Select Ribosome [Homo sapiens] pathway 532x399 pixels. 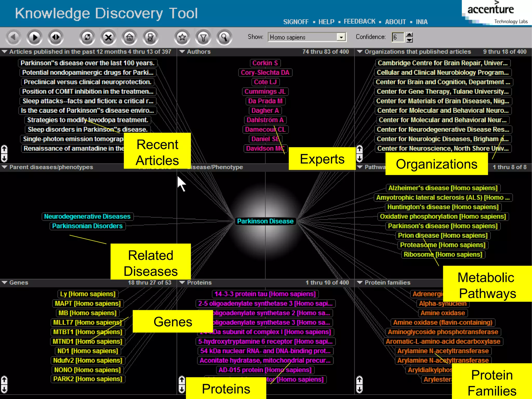pyautogui.click(x=443, y=254)
